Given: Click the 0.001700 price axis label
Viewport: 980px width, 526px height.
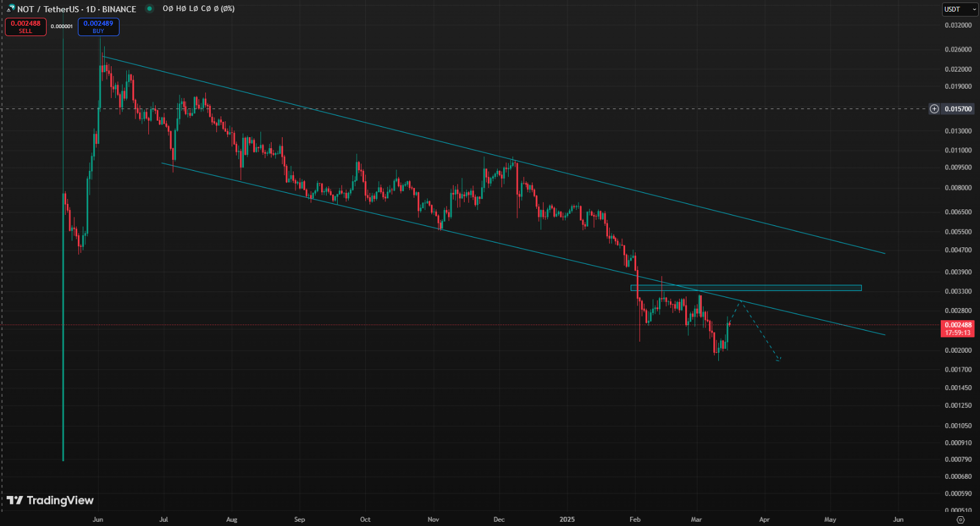Looking at the screenshot, I should pyautogui.click(x=958, y=370).
